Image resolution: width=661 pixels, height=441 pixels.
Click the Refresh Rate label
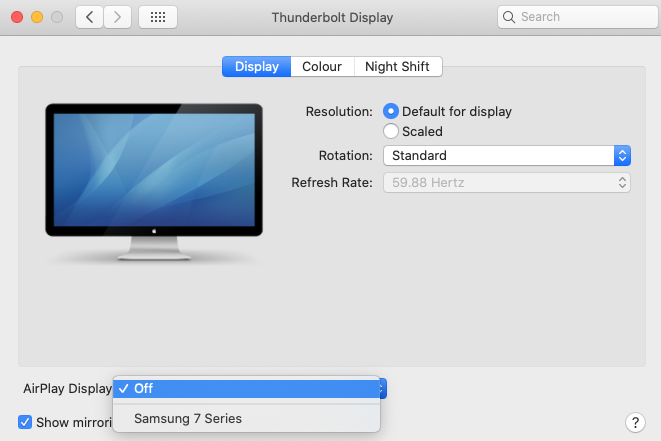[x=332, y=183]
